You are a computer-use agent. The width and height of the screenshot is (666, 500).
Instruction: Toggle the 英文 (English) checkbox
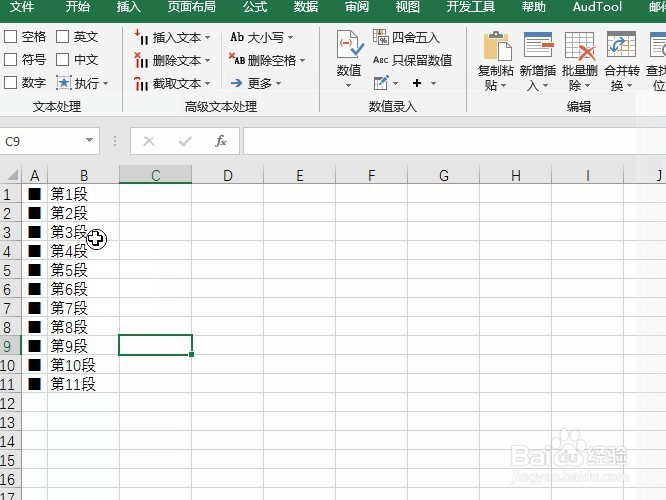[62, 37]
